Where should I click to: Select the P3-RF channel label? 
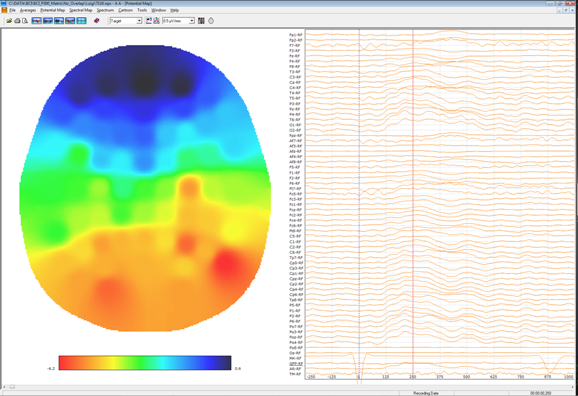point(295,104)
